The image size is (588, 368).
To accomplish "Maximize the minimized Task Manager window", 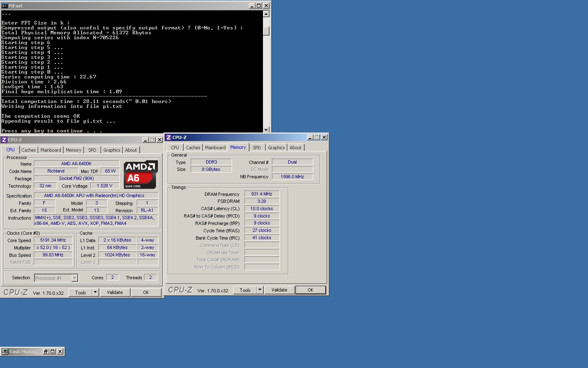I will point(53,352).
